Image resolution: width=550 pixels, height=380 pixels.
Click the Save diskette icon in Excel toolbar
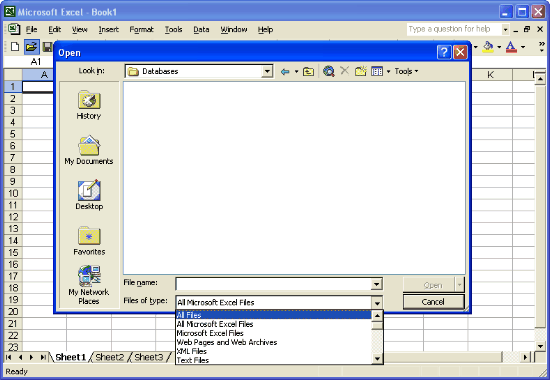coord(47,47)
